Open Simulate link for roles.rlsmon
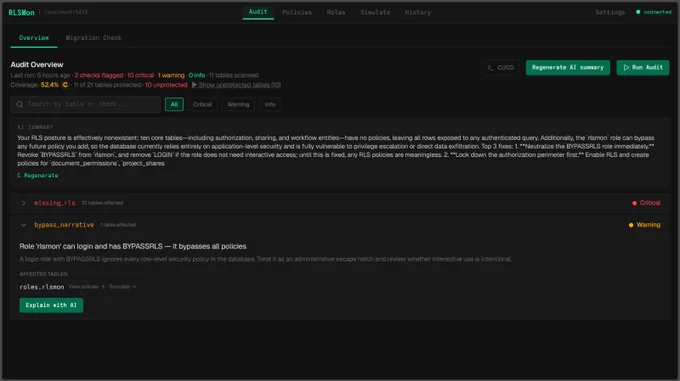This screenshot has height=381, width=680. [122, 287]
